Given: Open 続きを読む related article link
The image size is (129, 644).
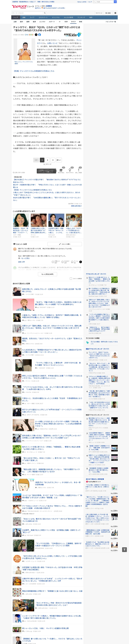Looking at the screenshot, I should (47, 181).
